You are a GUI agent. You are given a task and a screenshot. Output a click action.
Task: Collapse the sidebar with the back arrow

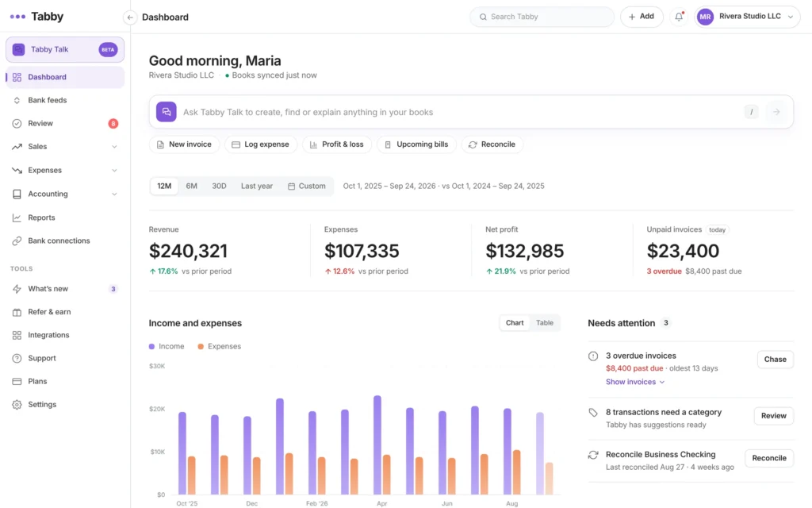click(x=130, y=17)
